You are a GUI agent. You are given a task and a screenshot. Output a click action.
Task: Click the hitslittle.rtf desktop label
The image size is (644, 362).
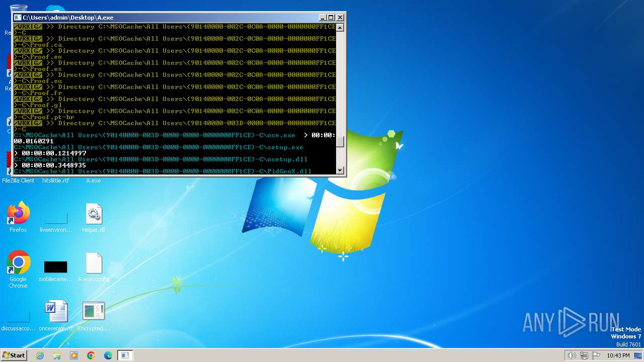click(x=56, y=180)
